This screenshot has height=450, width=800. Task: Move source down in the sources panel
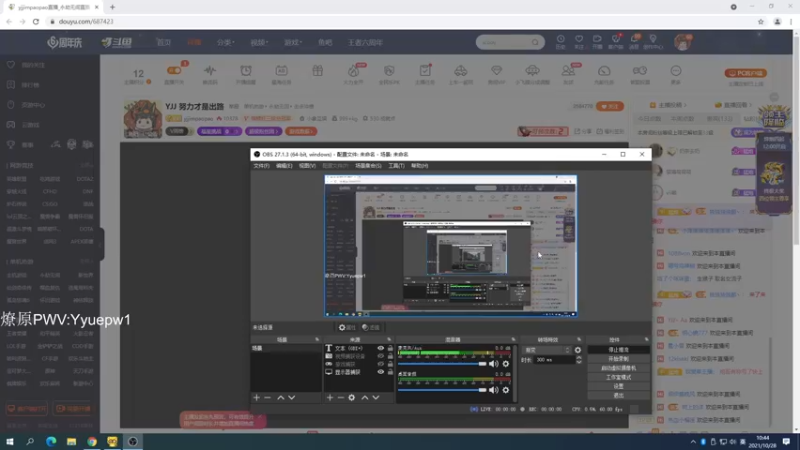[x=376, y=397]
